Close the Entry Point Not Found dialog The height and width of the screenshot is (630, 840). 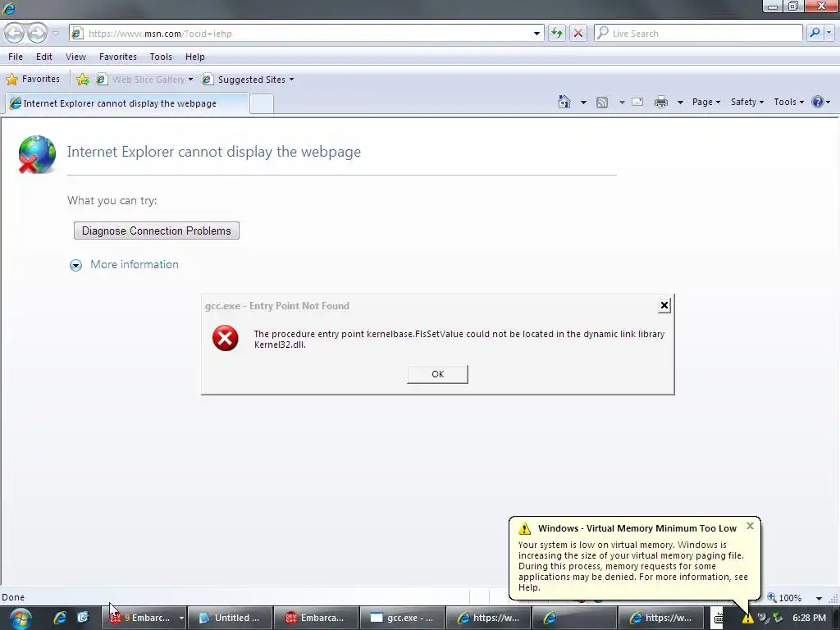pyautogui.click(x=664, y=305)
